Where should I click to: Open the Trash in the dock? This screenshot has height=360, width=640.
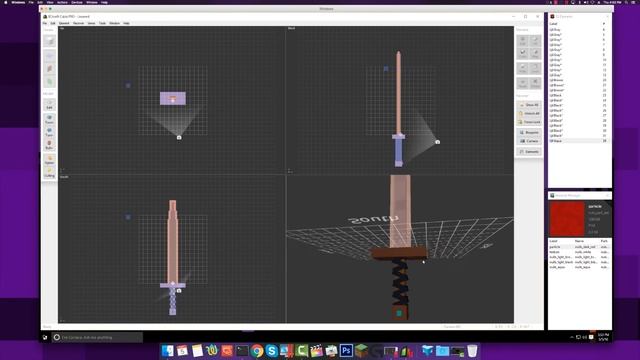[x=472, y=351]
